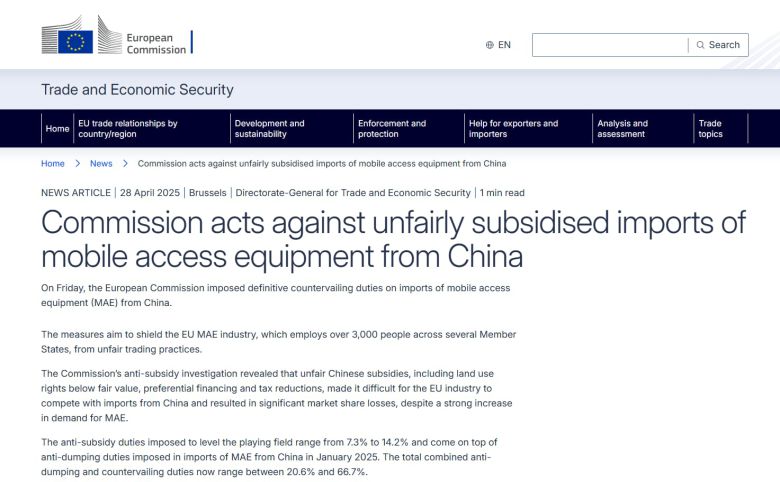
Task: Click the search input field
Action: 610,45
